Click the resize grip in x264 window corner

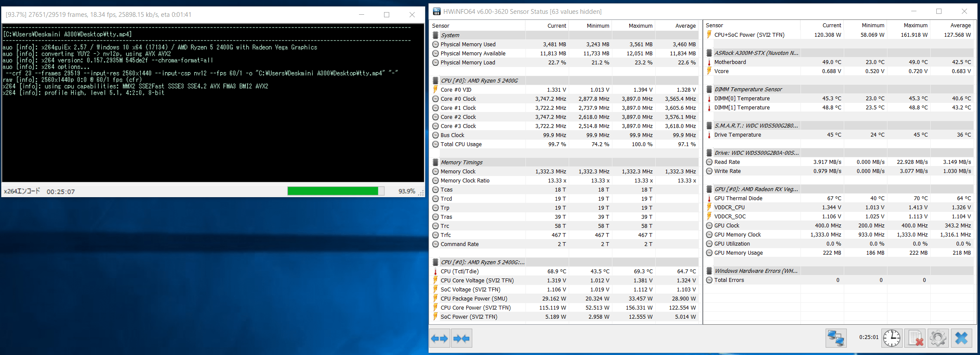click(x=421, y=193)
